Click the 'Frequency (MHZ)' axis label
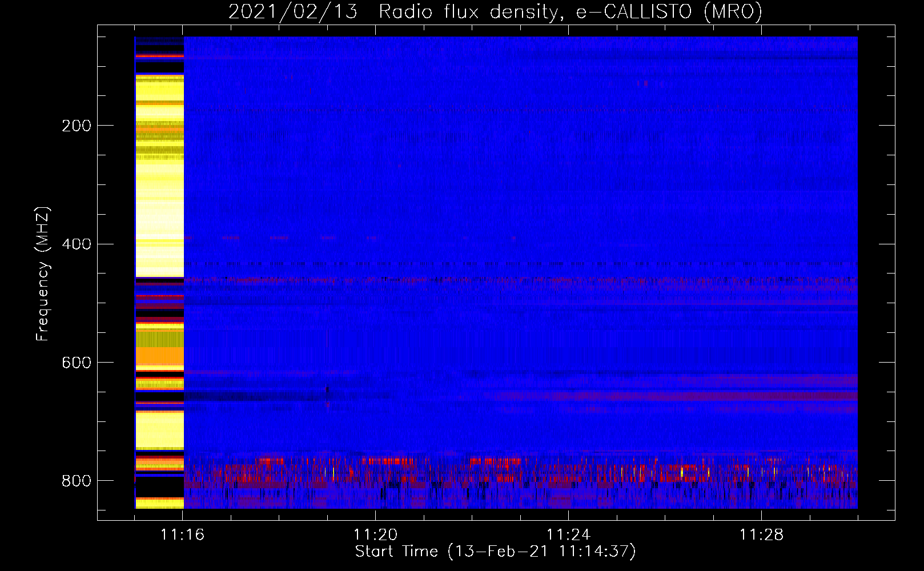924x571 pixels. 43,274
